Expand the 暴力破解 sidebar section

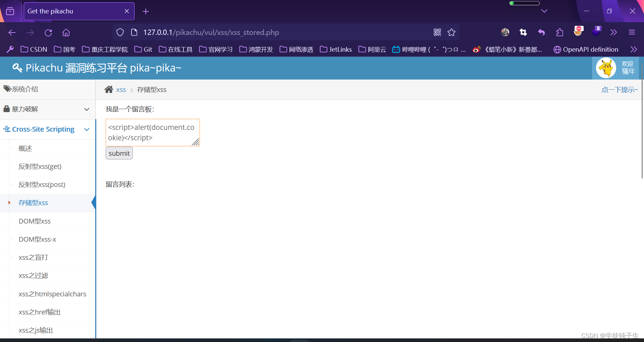pyautogui.click(x=48, y=109)
